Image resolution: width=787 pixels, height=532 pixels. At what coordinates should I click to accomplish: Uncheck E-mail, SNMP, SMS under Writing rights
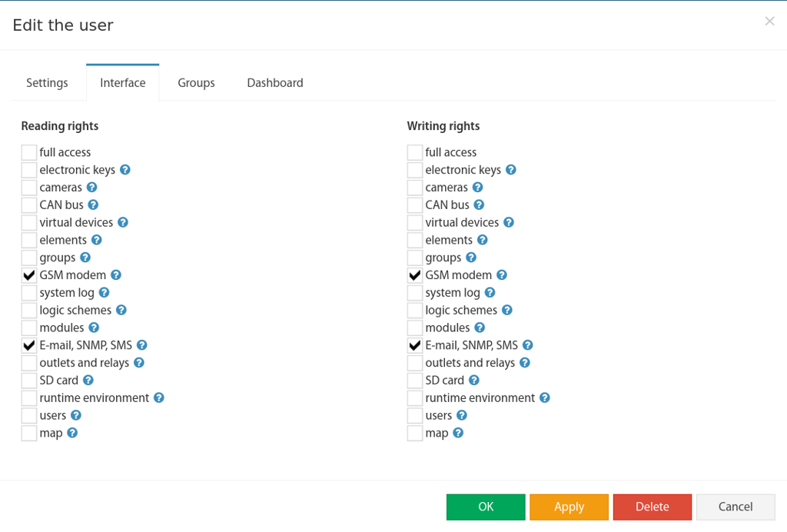pyautogui.click(x=415, y=345)
